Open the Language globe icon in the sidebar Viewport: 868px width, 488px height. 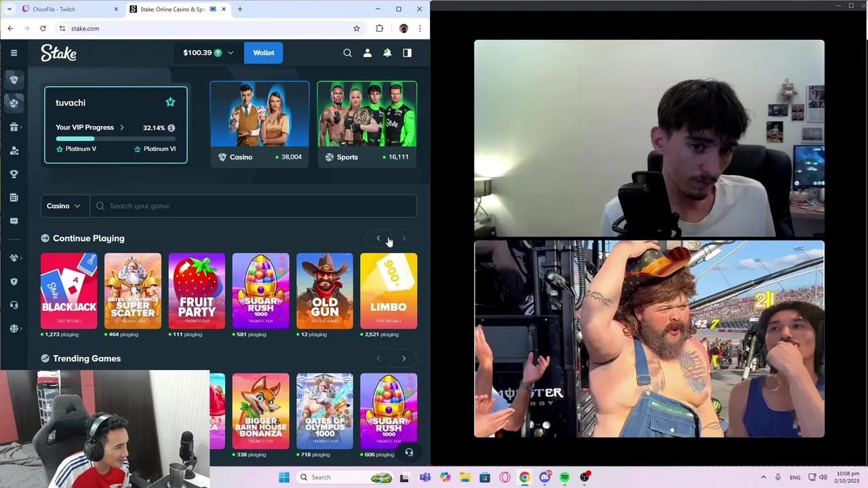coord(14,329)
